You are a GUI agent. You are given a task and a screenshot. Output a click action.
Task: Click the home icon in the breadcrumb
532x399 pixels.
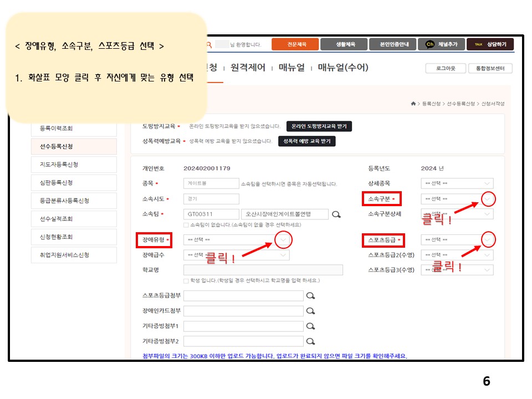413,104
